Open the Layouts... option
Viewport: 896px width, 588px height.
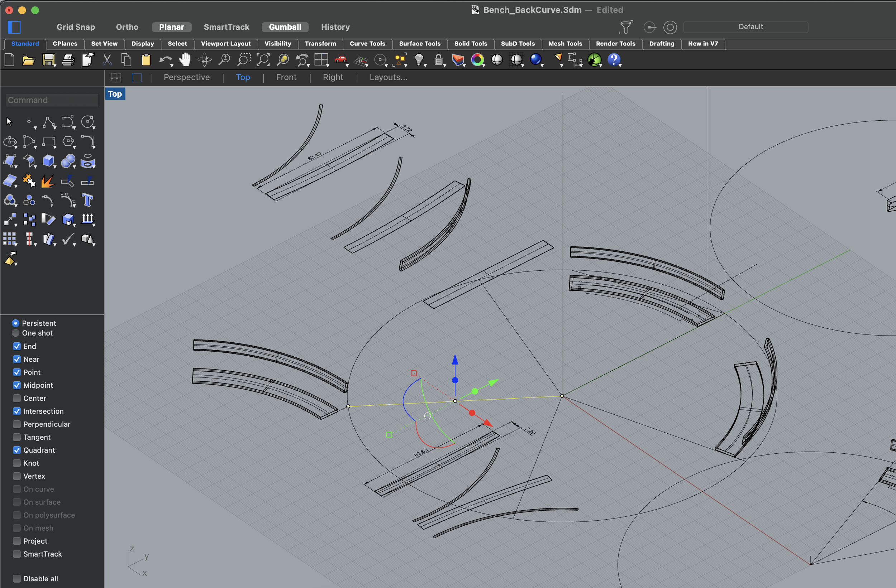click(389, 77)
